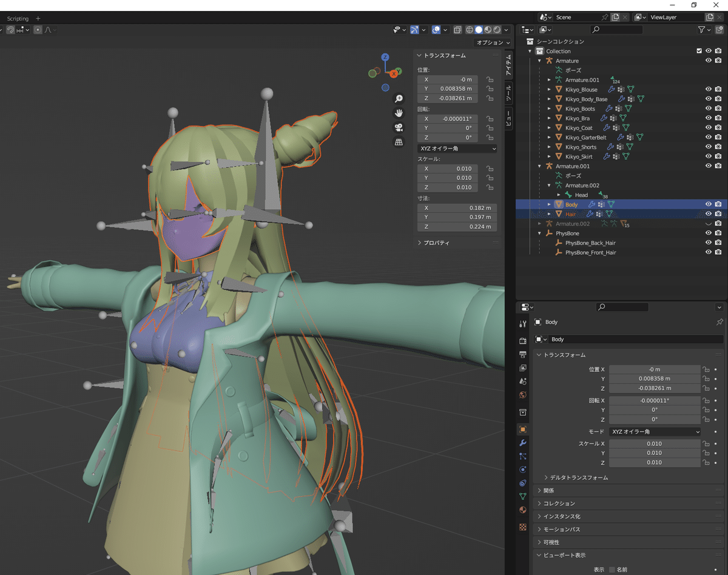Enable the 名前 display checkbox

(612, 570)
